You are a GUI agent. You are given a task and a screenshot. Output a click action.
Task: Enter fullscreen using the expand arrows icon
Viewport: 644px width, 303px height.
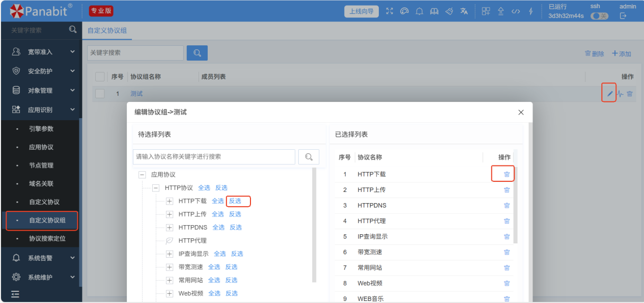390,11
